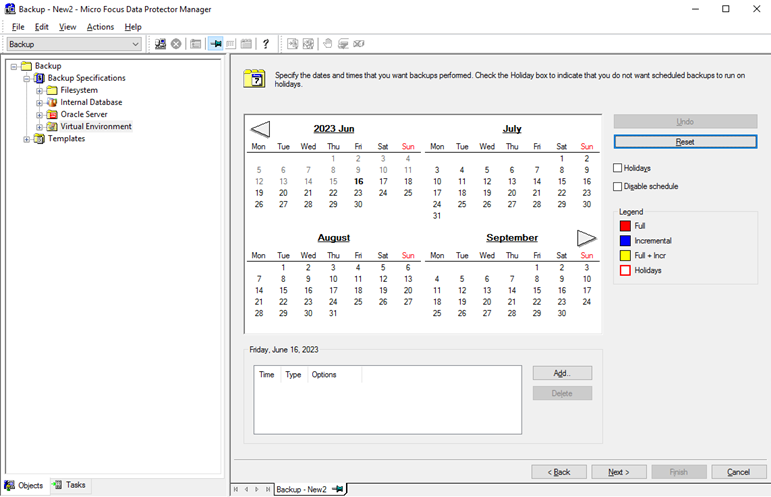The width and height of the screenshot is (771, 497).
Task: Proceed with the Next button
Action: (x=619, y=472)
